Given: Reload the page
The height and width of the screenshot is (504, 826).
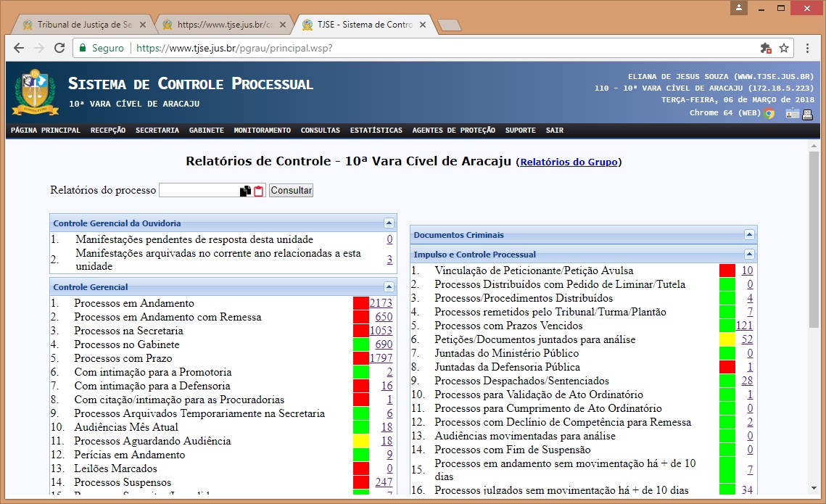Looking at the screenshot, I should (58, 48).
